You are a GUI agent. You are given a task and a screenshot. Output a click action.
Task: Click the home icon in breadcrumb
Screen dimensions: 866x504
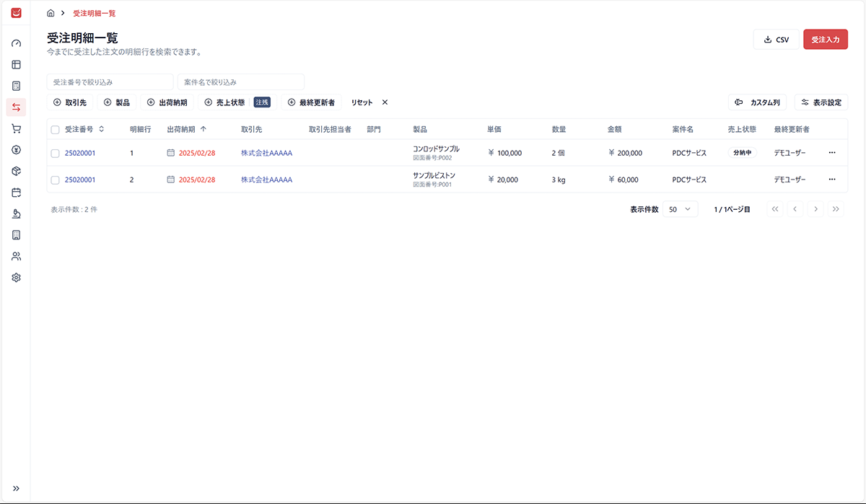click(51, 13)
